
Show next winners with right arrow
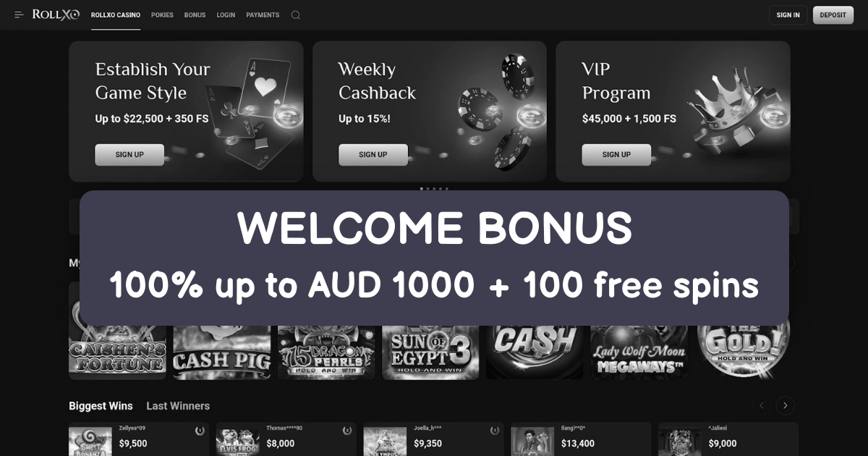(785, 405)
